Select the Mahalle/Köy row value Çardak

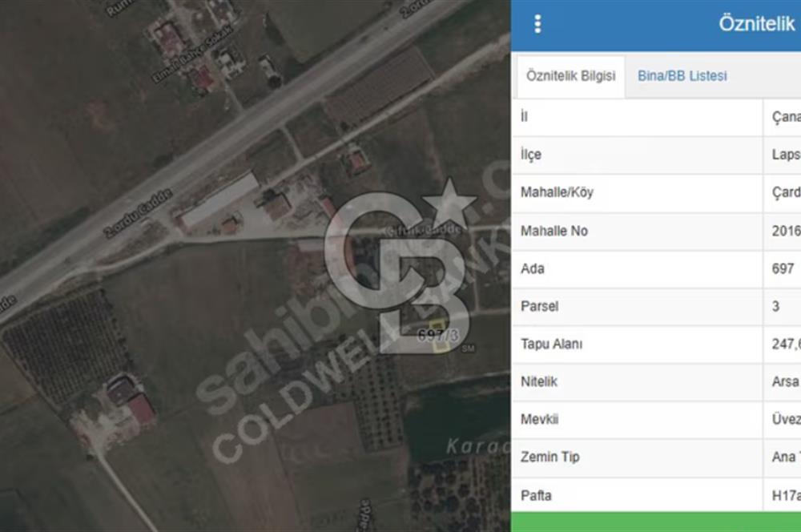641,192
